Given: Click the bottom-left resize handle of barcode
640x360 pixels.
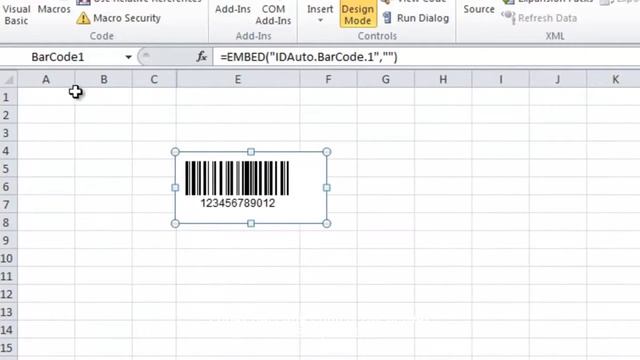Looking at the screenshot, I should point(175,224).
